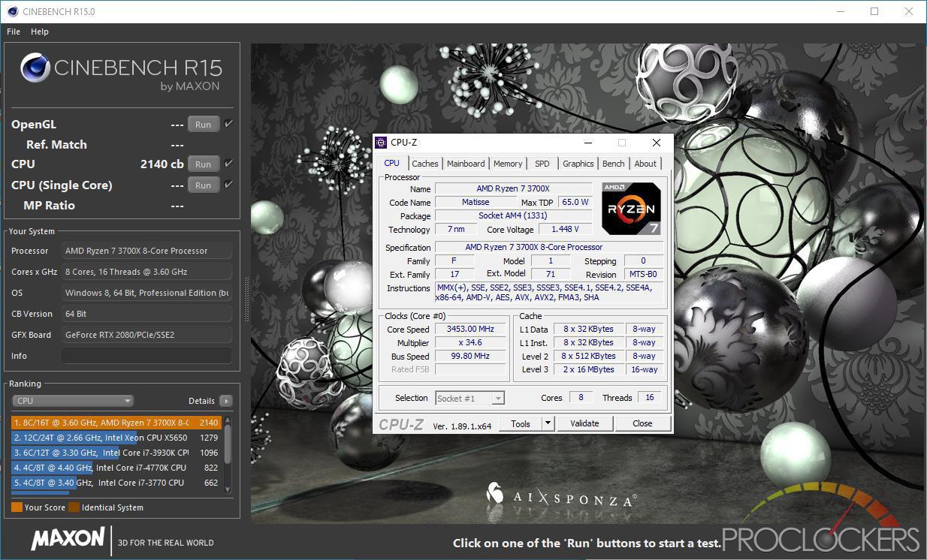Select the Intel Xeon CPU X5650 ranking row
Image resolution: width=927 pixels, height=560 pixels.
116,438
